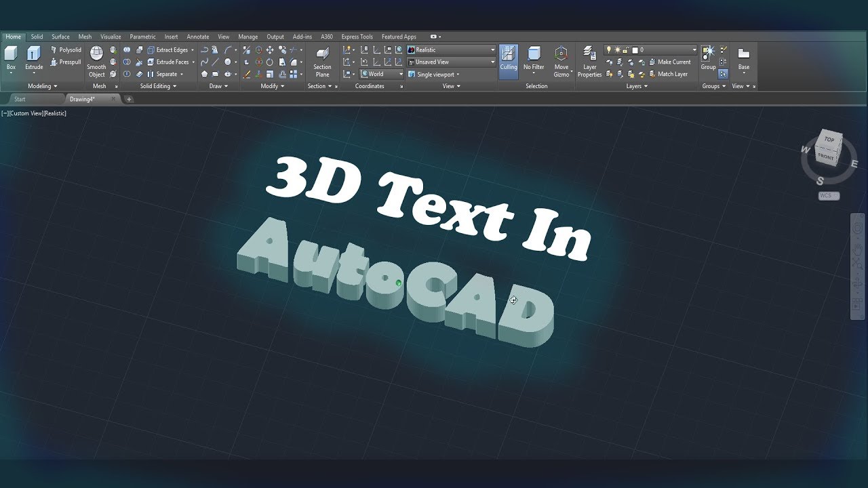Toggle the layer freeze sun icon
Screen dimensions: 868x488
(x=618, y=50)
